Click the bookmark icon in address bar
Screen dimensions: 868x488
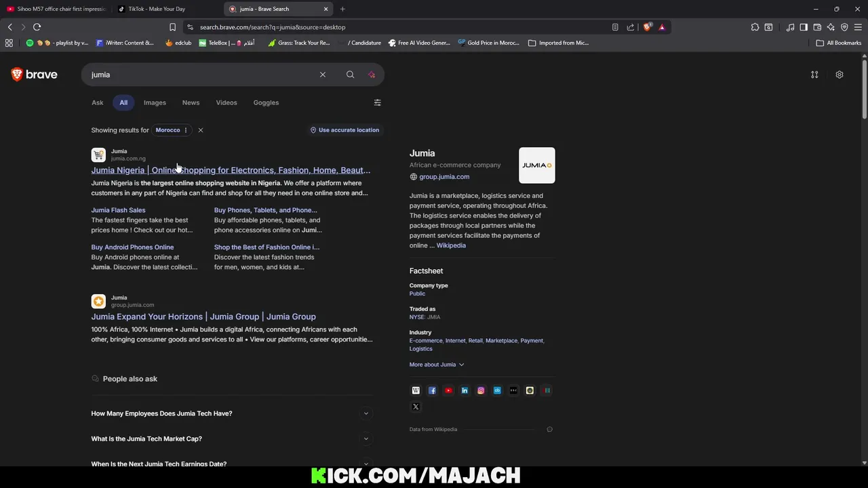click(x=172, y=27)
